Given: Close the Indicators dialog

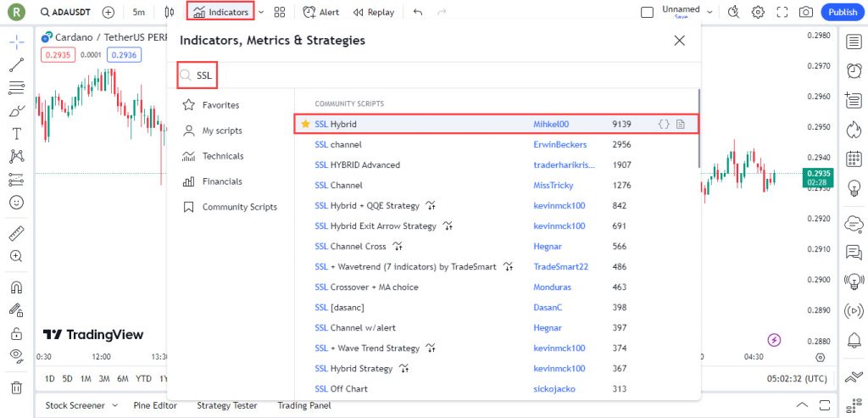Looking at the screenshot, I should 679,41.
